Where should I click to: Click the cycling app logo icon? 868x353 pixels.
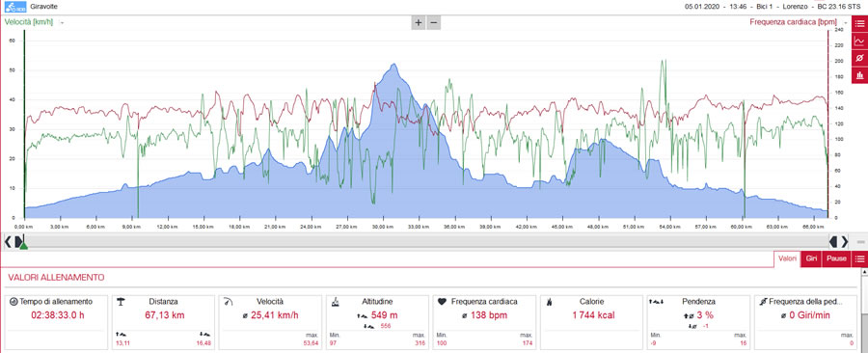[x=15, y=7]
